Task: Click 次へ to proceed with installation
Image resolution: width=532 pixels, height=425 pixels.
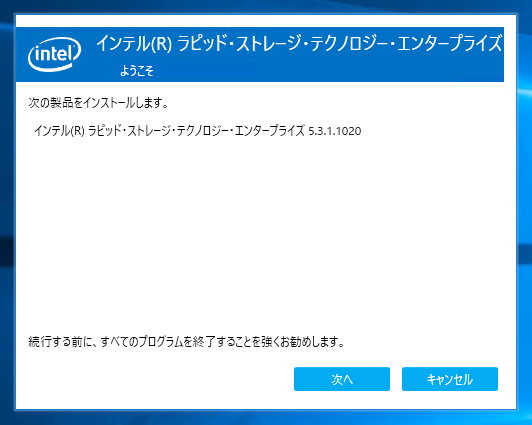Action: [342, 379]
